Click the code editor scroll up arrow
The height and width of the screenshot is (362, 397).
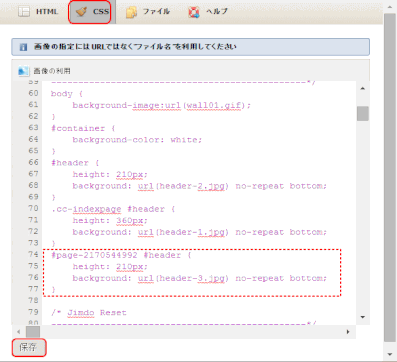click(x=363, y=88)
